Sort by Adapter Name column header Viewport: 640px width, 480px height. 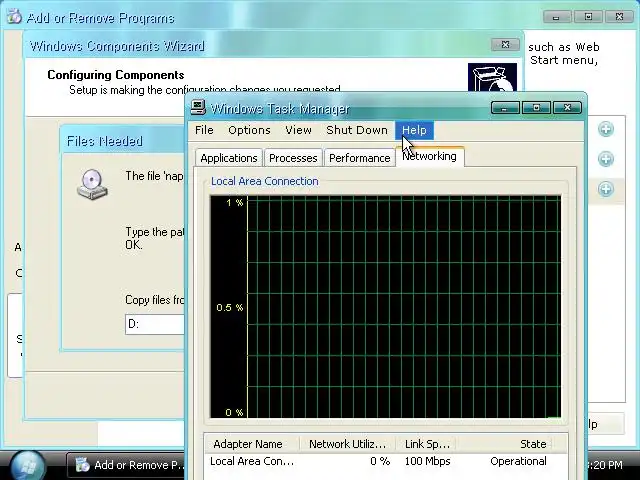coord(252,444)
